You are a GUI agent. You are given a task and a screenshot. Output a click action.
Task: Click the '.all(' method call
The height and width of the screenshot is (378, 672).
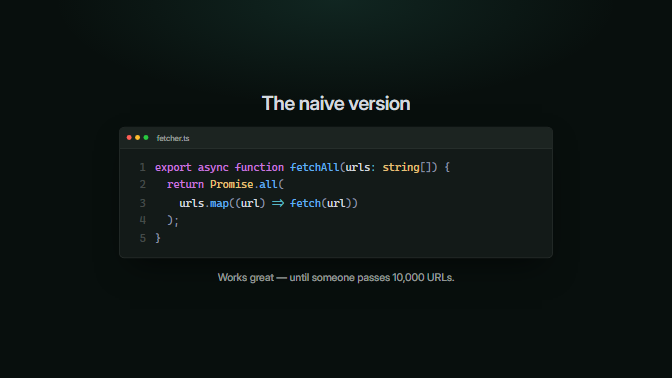pyautogui.click(x=269, y=185)
